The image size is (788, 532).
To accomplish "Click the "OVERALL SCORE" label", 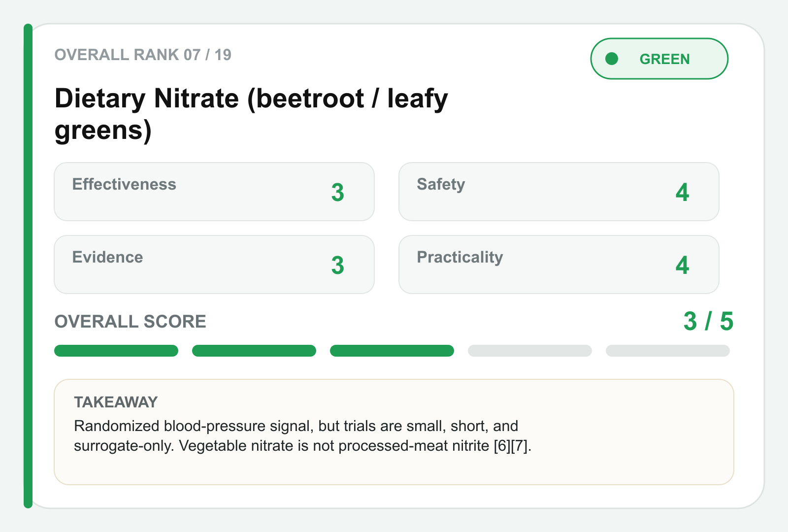I will click(130, 322).
